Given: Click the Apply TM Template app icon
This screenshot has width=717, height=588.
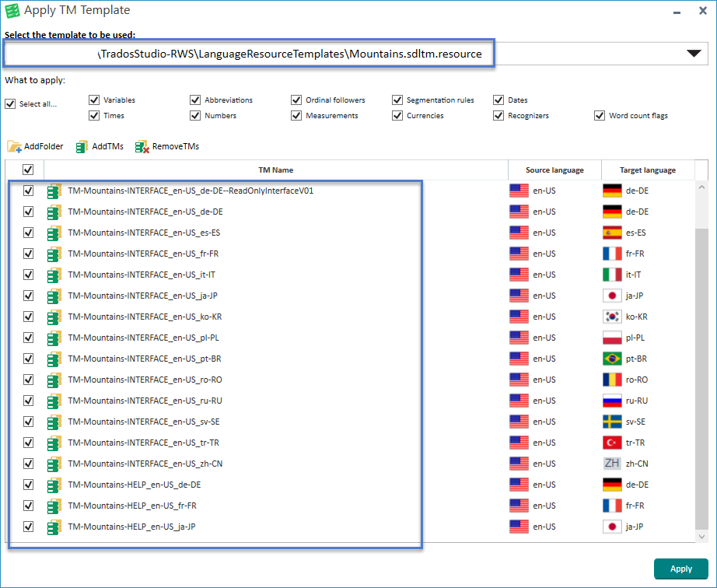Looking at the screenshot, I should [12, 11].
